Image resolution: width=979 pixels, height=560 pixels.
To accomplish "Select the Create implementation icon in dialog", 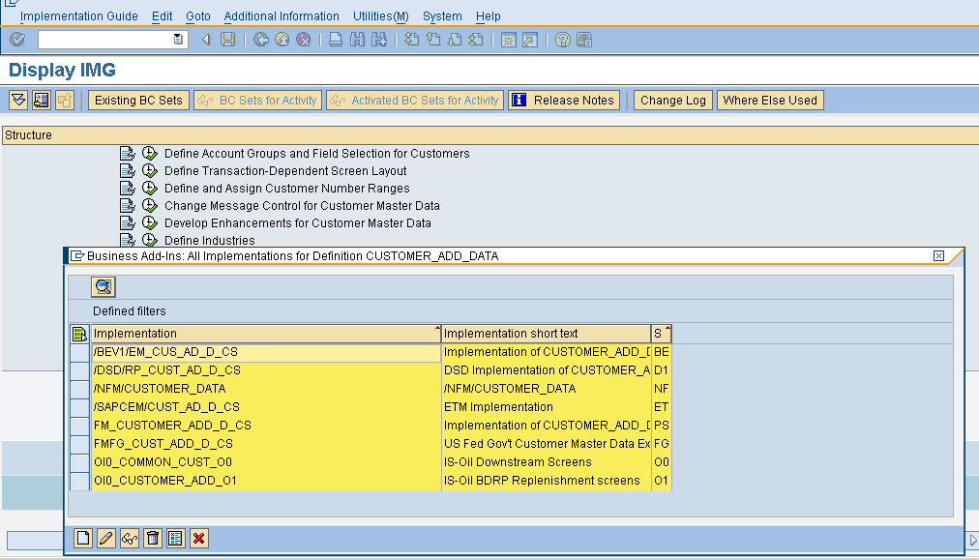I will tap(82, 538).
